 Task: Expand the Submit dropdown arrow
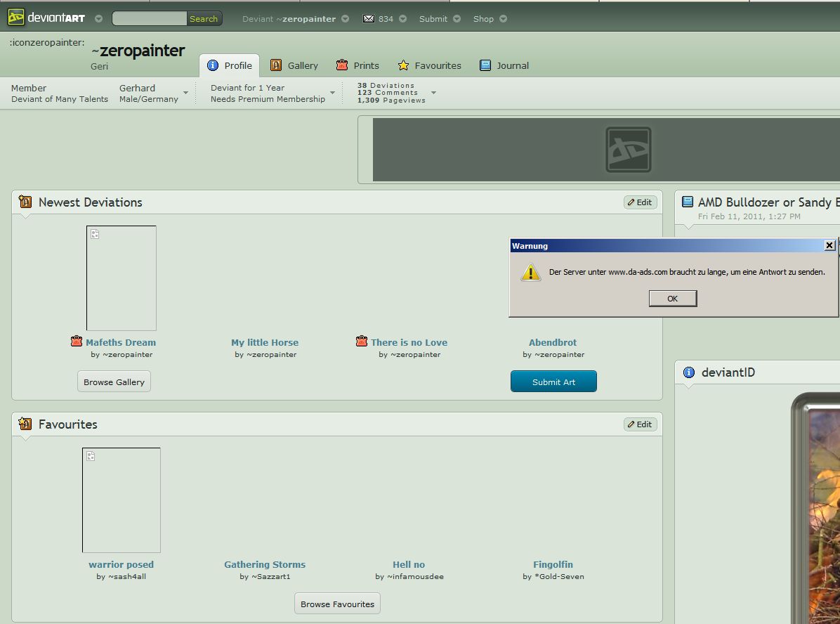(x=457, y=19)
